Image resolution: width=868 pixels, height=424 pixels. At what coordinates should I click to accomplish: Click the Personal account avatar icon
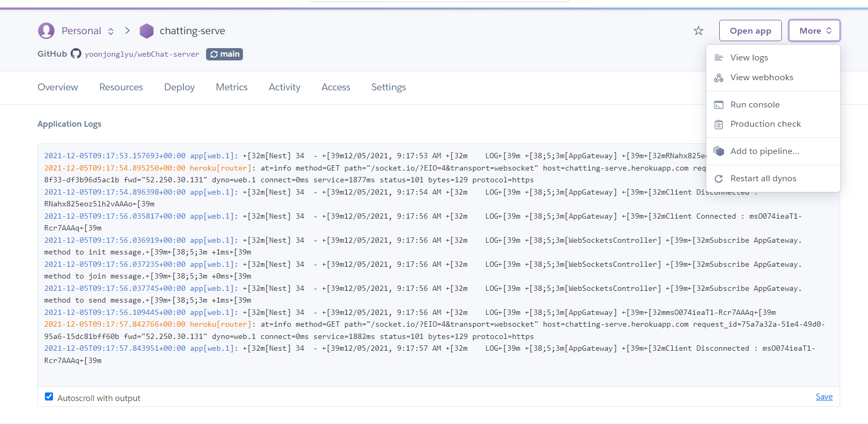pyautogui.click(x=47, y=30)
